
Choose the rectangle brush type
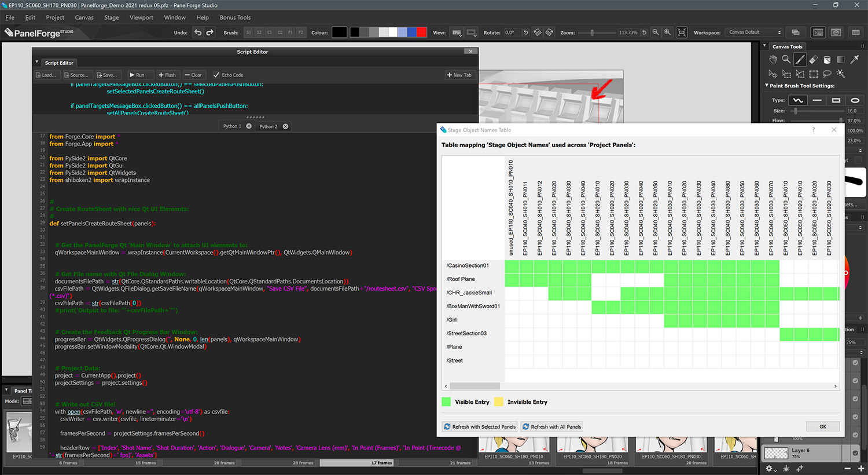[x=836, y=100]
